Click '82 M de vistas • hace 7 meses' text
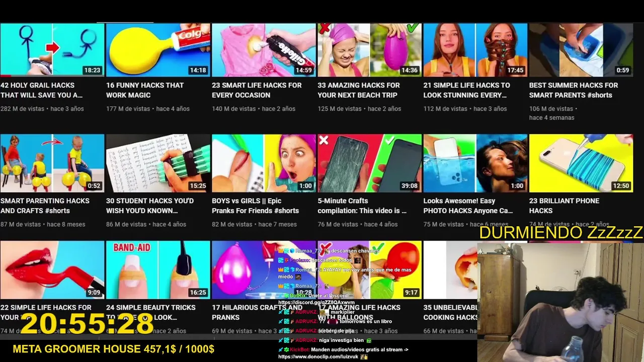644x362 pixels. (254, 224)
